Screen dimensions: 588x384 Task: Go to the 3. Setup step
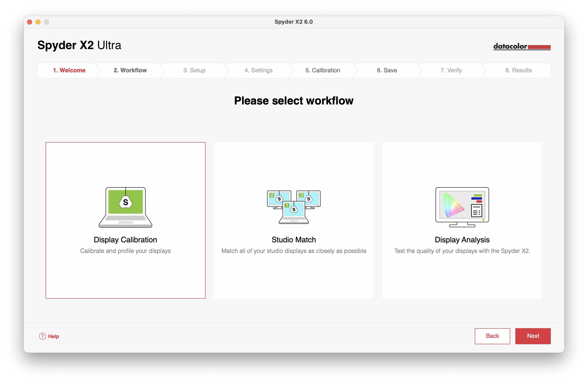(194, 70)
